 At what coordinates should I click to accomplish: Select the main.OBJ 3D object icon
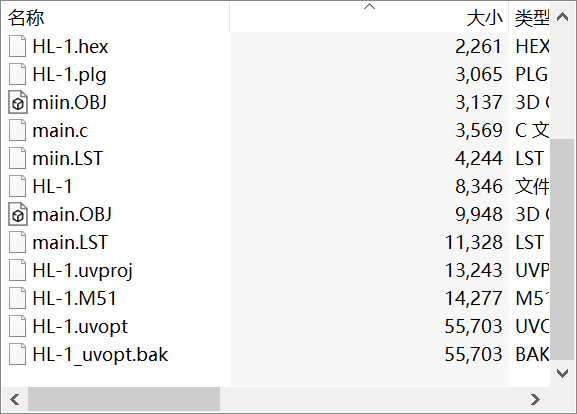(x=18, y=214)
